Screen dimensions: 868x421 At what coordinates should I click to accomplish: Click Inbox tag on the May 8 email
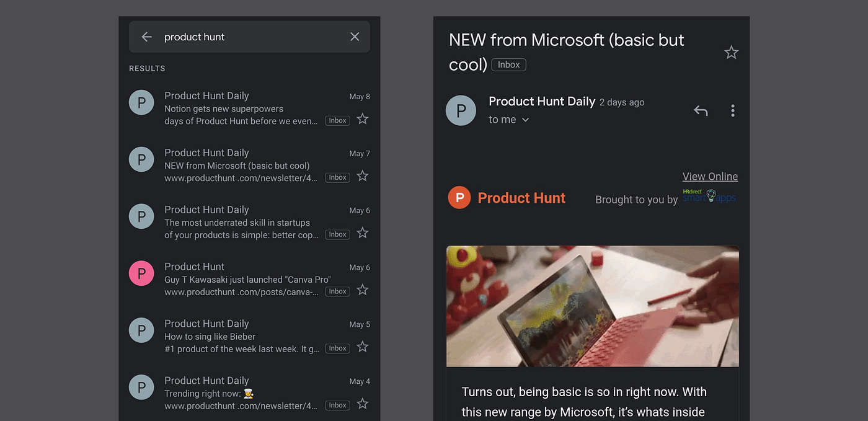tap(337, 121)
